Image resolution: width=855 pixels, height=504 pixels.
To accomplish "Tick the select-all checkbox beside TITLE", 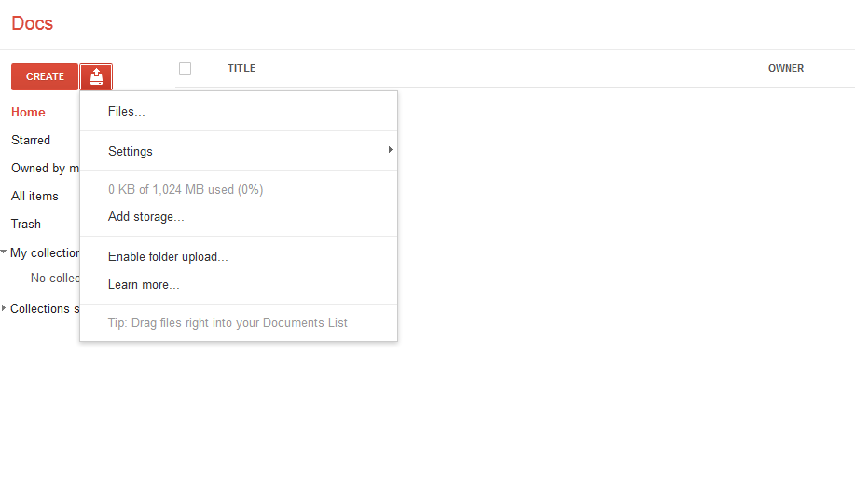I will (x=185, y=69).
